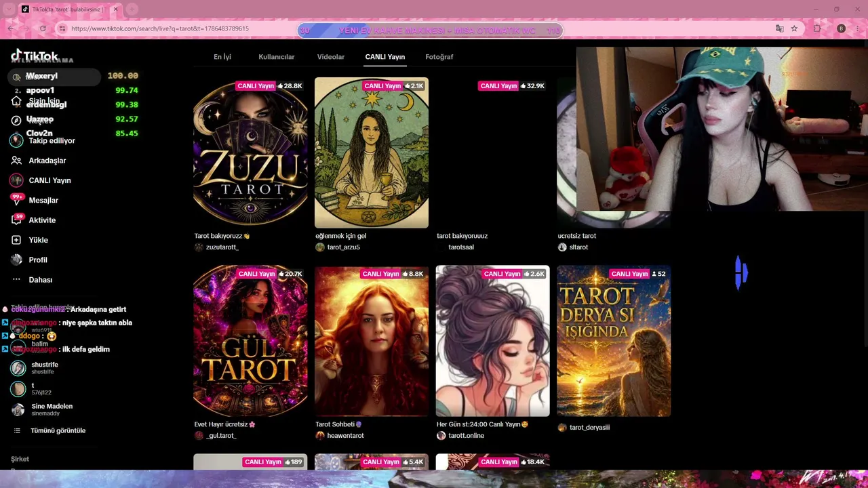Click the Tümünü görüntüle list icon

click(x=17, y=430)
